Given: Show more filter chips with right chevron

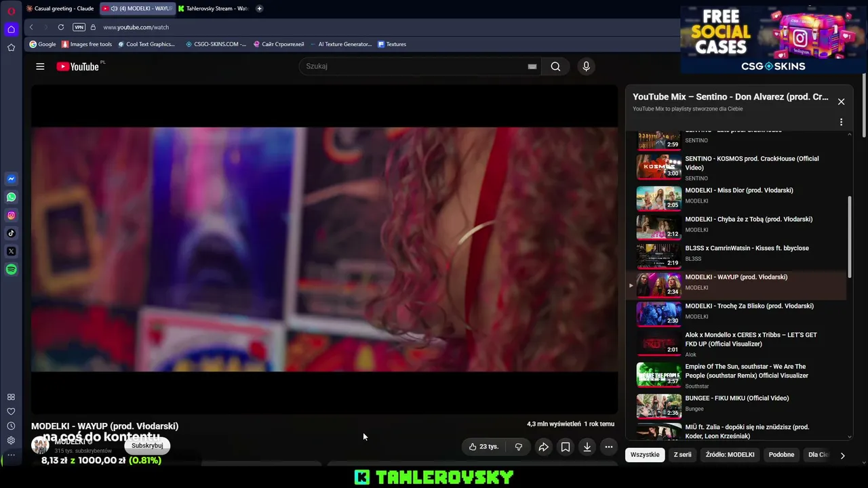Looking at the screenshot, I should coord(842,455).
